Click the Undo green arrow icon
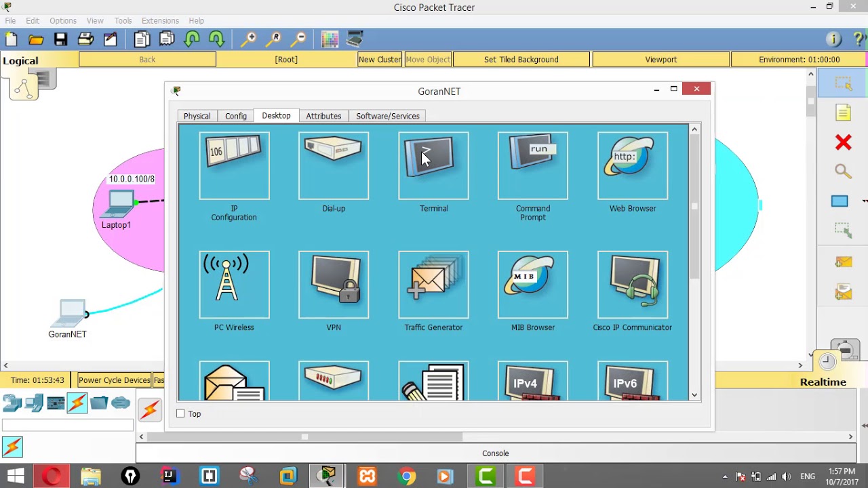This screenshot has width=868, height=488. [192, 39]
